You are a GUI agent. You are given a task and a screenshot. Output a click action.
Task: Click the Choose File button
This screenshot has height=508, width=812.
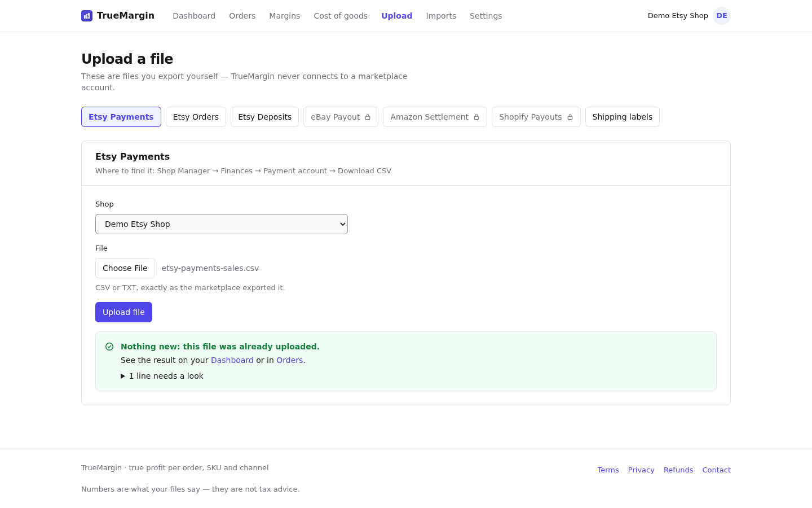pos(125,268)
